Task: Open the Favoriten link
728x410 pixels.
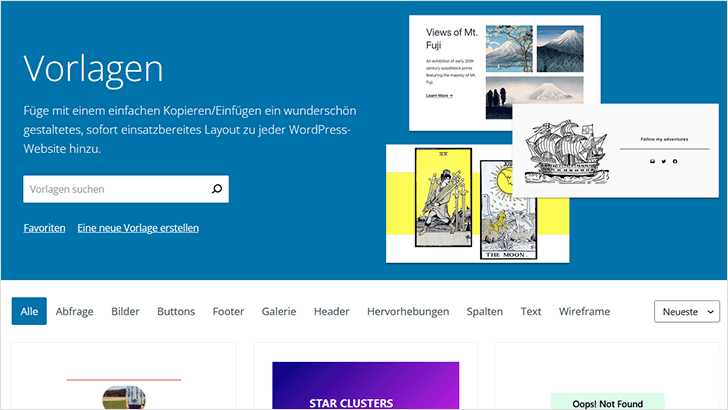Action: [44, 228]
